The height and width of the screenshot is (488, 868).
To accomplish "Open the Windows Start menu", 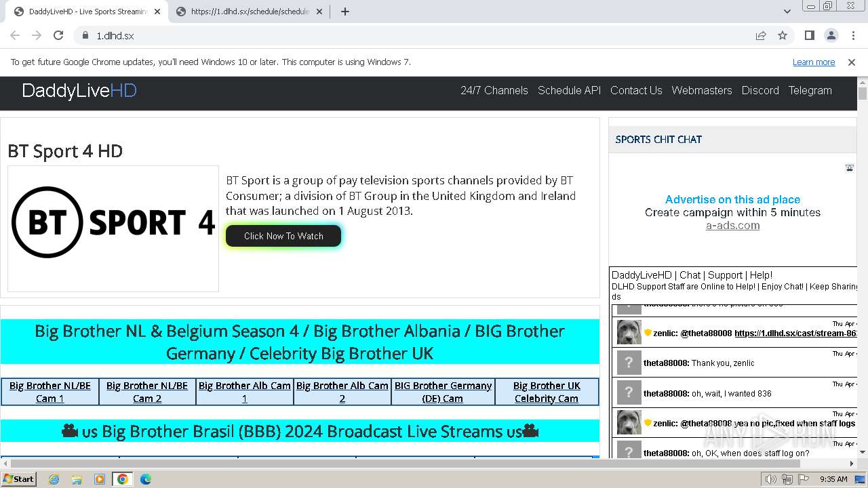I will click(19, 479).
